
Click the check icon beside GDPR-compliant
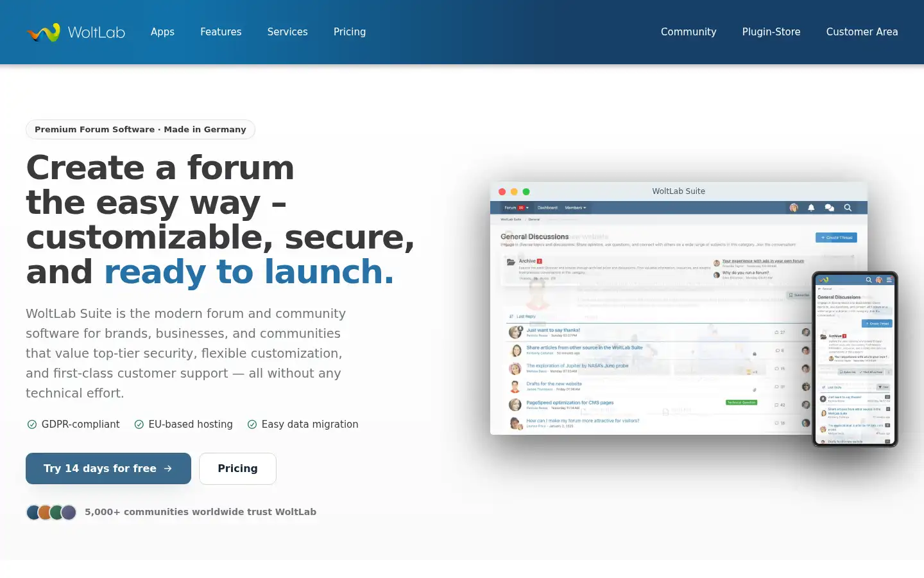point(31,425)
